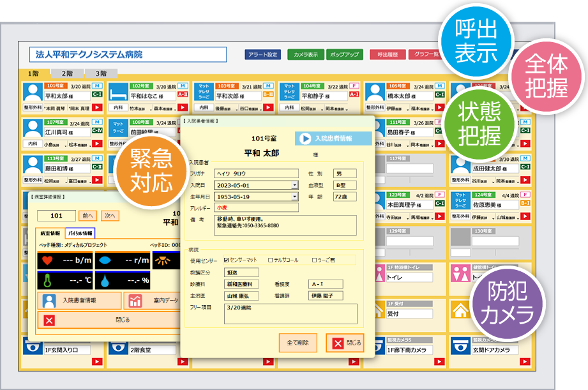This screenshot has width=588, height=390.
Task: Open 室内データ chart icon button
Action: pos(135,301)
